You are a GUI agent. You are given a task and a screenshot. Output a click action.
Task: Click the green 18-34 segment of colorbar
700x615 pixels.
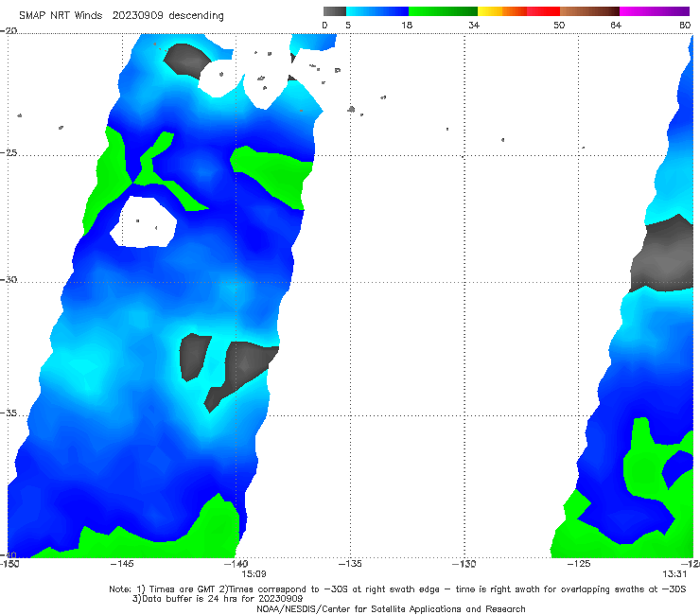[443, 11]
